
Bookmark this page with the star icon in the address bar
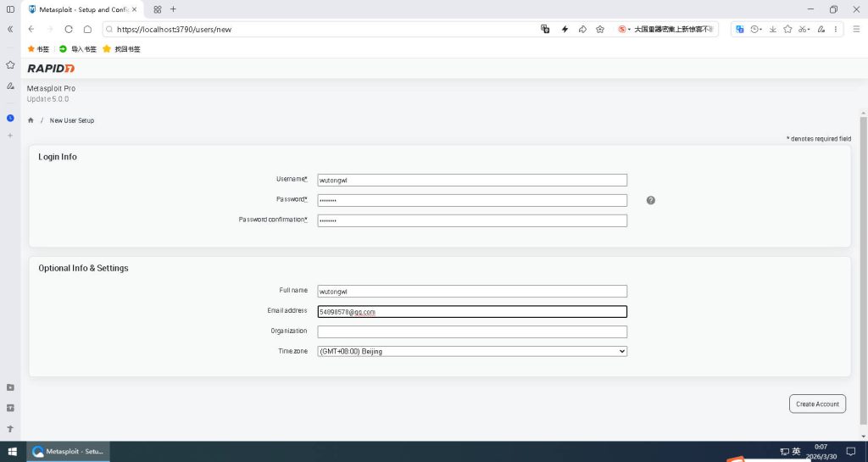(x=600, y=29)
